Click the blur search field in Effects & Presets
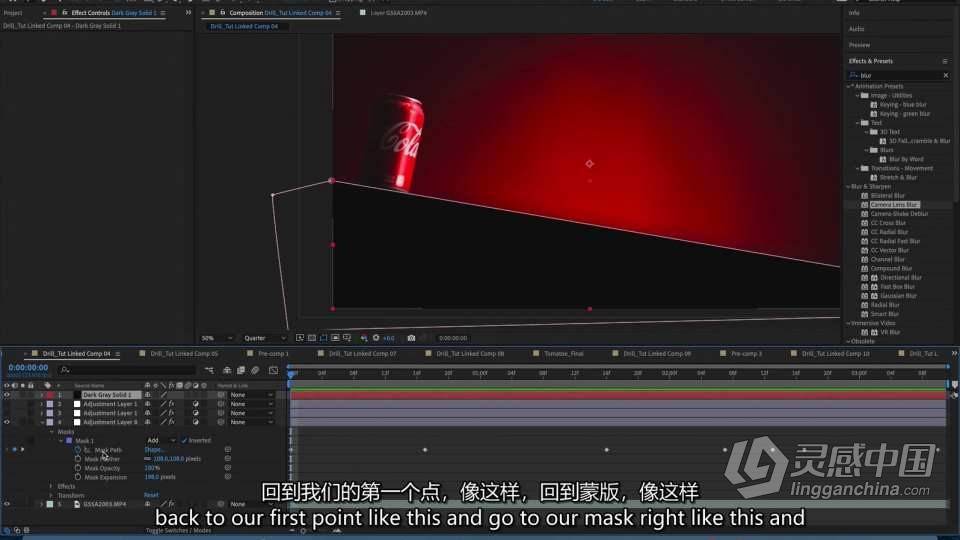The height and width of the screenshot is (540, 960). [899, 75]
